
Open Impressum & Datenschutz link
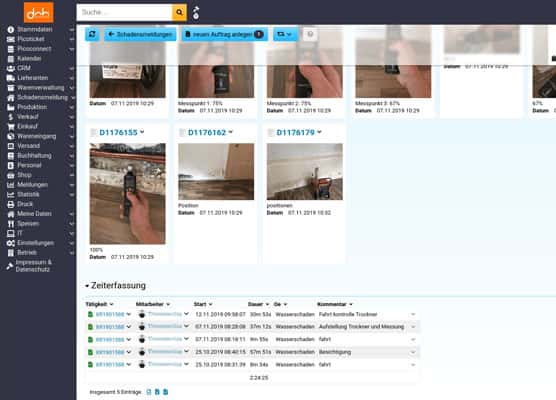34,266
